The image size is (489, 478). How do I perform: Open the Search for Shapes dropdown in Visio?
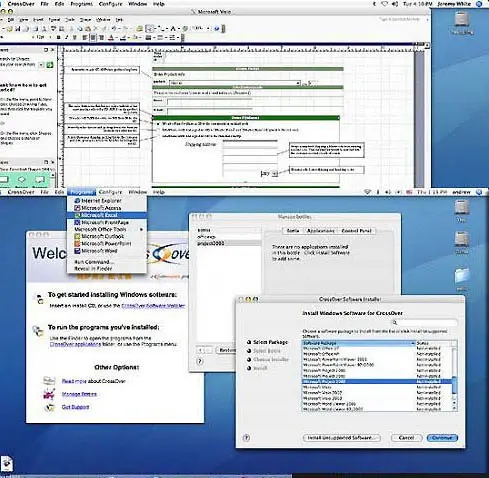click(41, 65)
